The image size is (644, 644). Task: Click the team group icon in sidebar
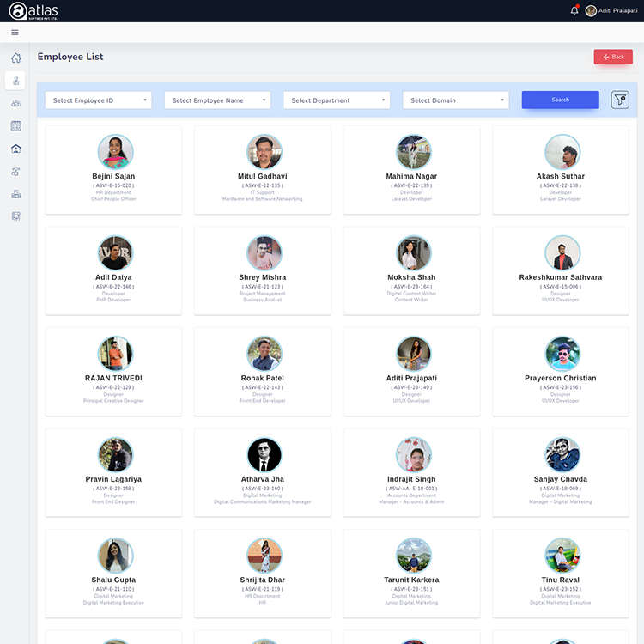pos(15,103)
